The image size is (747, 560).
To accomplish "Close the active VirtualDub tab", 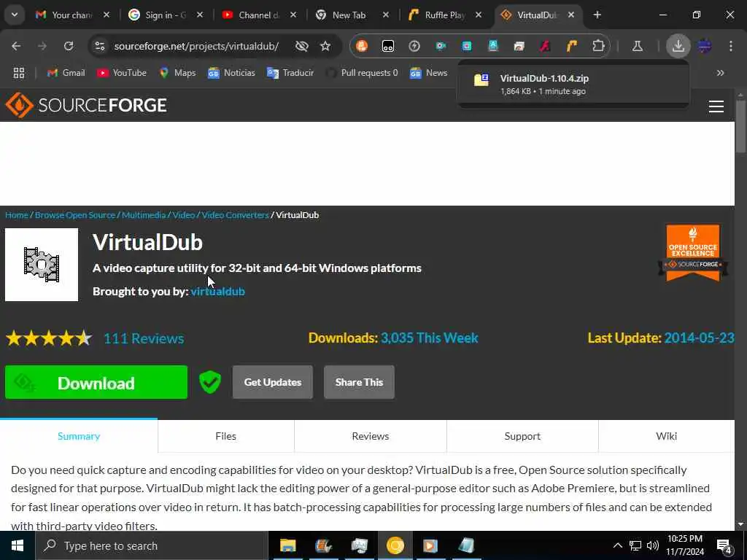I will (571, 15).
